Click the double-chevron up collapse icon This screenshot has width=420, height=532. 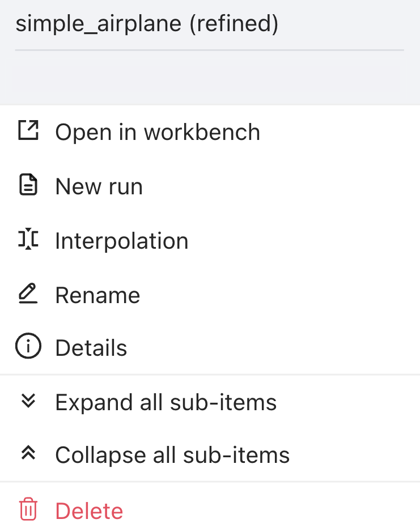point(28,453)
